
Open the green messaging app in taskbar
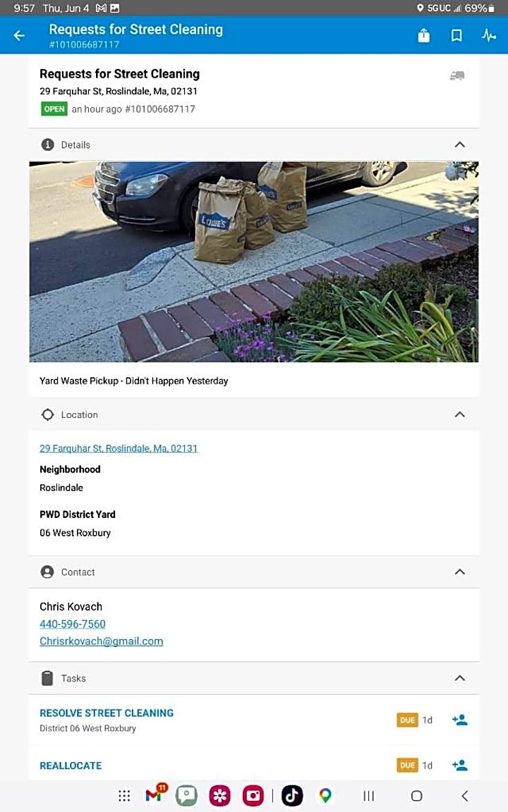coord(186,795)
